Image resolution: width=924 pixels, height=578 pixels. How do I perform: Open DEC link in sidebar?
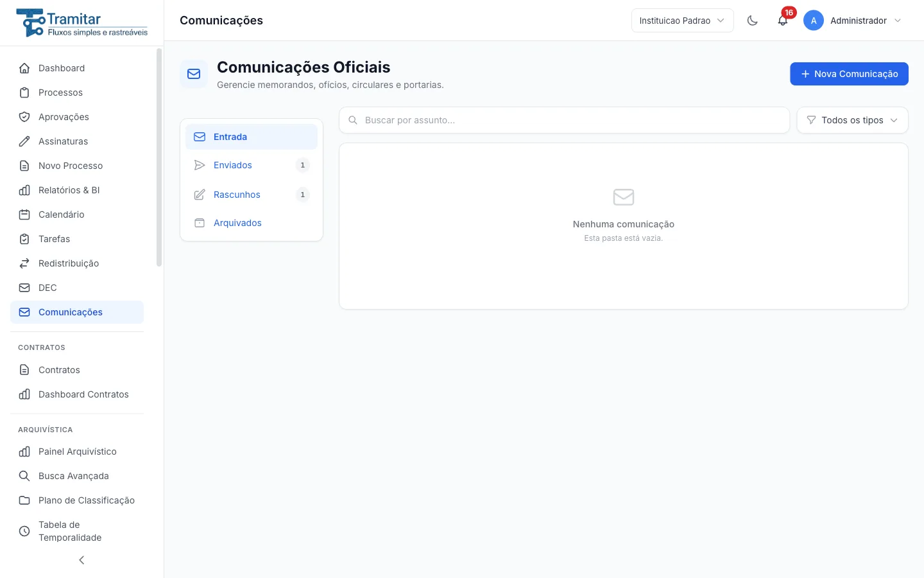click(77, 288)
